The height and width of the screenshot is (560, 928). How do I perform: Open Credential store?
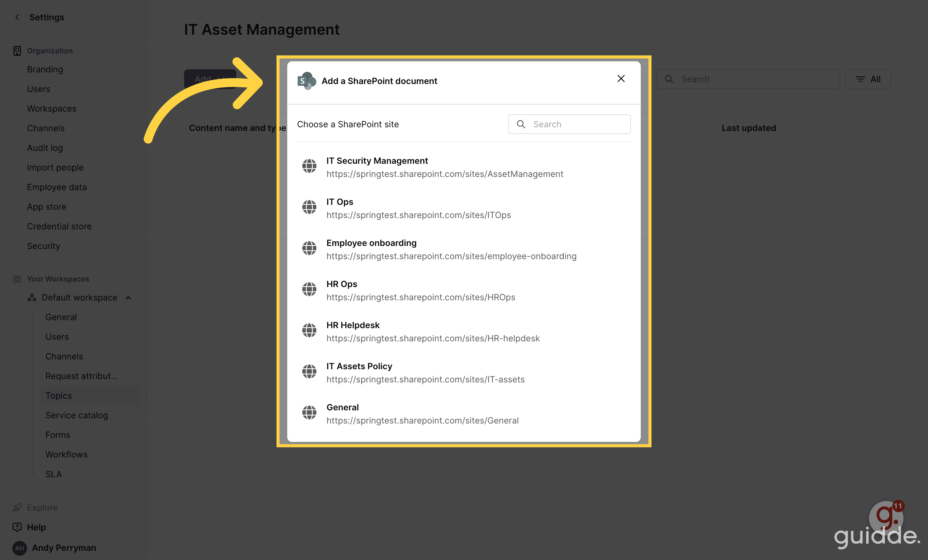[60, 226]
